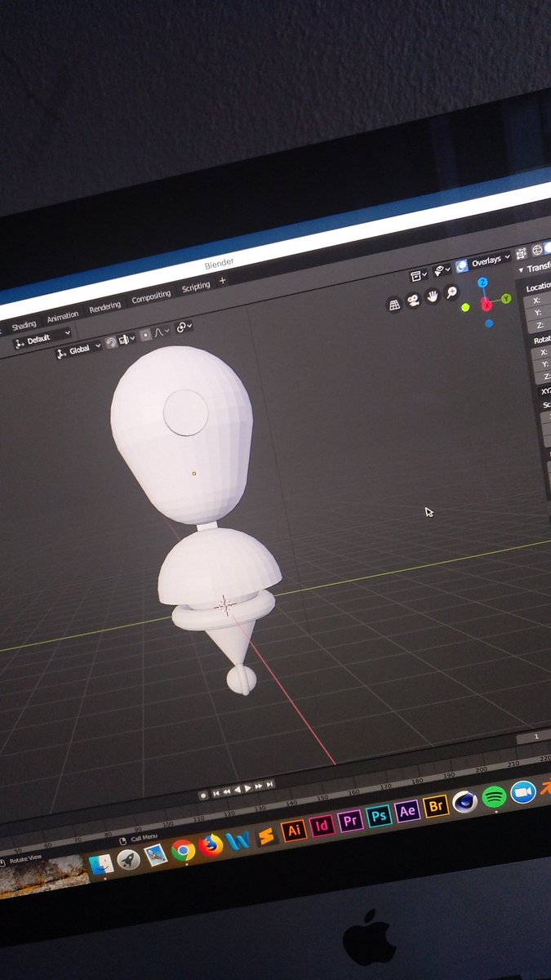
Task: Open Spotify from the Dock
Action: click(494, 797)
